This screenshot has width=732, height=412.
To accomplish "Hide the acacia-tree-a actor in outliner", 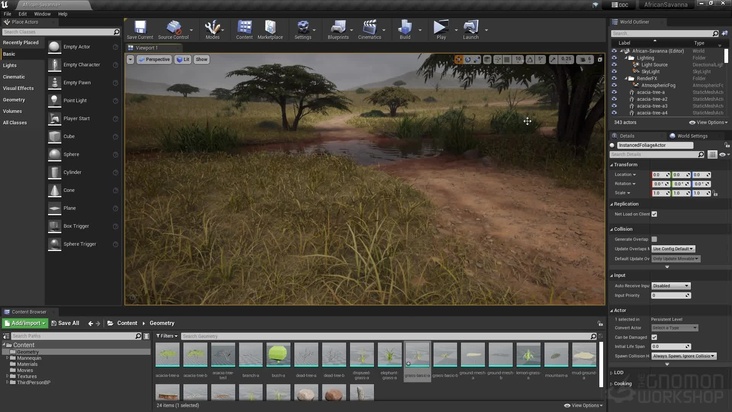I will (x=614, y=92).
